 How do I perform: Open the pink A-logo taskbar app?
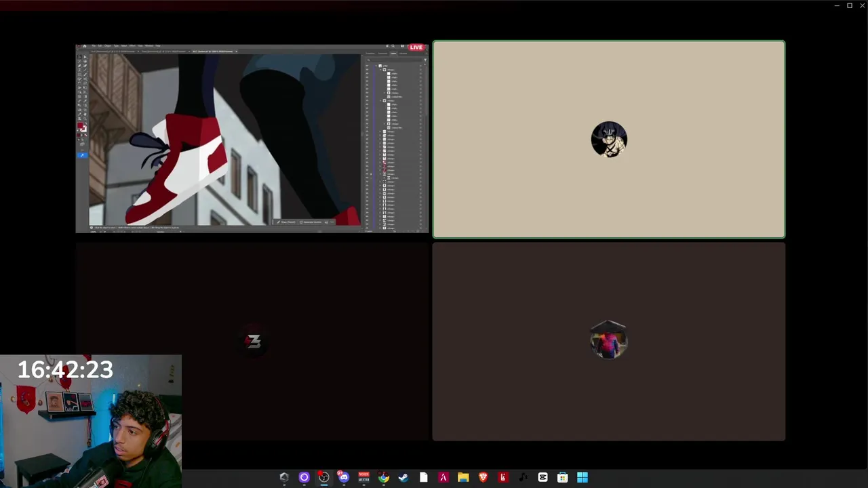(x=443, y=477)
